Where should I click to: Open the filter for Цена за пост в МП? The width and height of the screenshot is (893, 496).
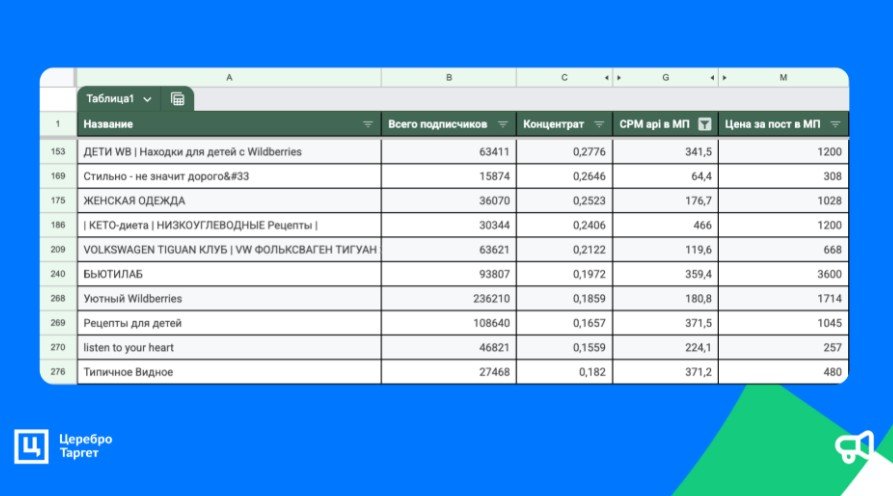point(835,124)
